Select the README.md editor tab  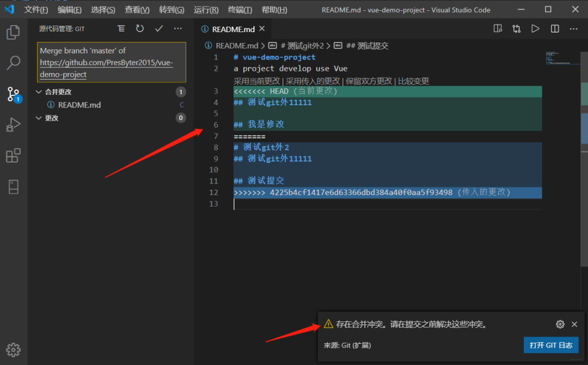(x=233, y=29)
